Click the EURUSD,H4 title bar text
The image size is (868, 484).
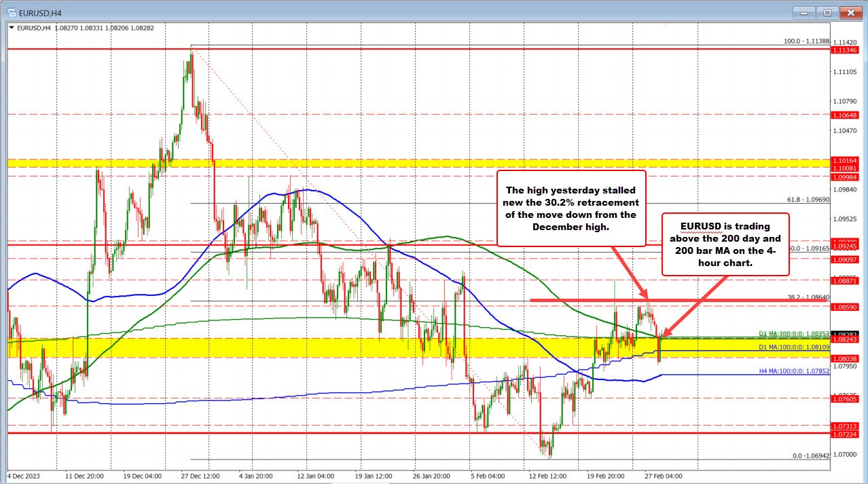41,12
